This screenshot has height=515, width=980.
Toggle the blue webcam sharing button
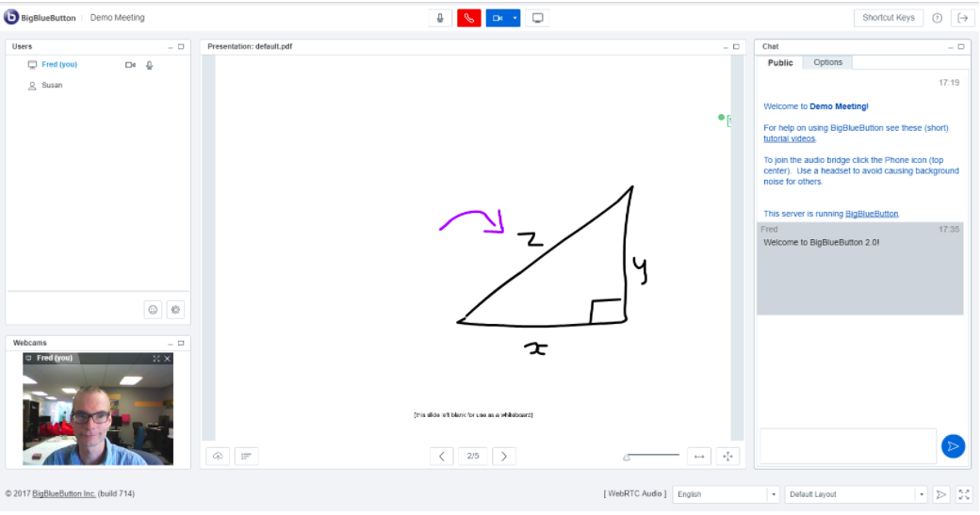click(498, 18)
